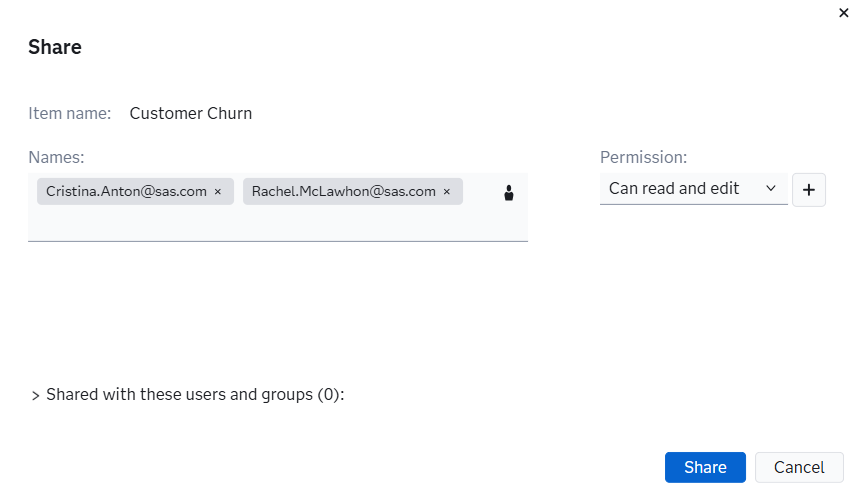
Task: Click the Share dialog heading
Action: click(55, 47)
